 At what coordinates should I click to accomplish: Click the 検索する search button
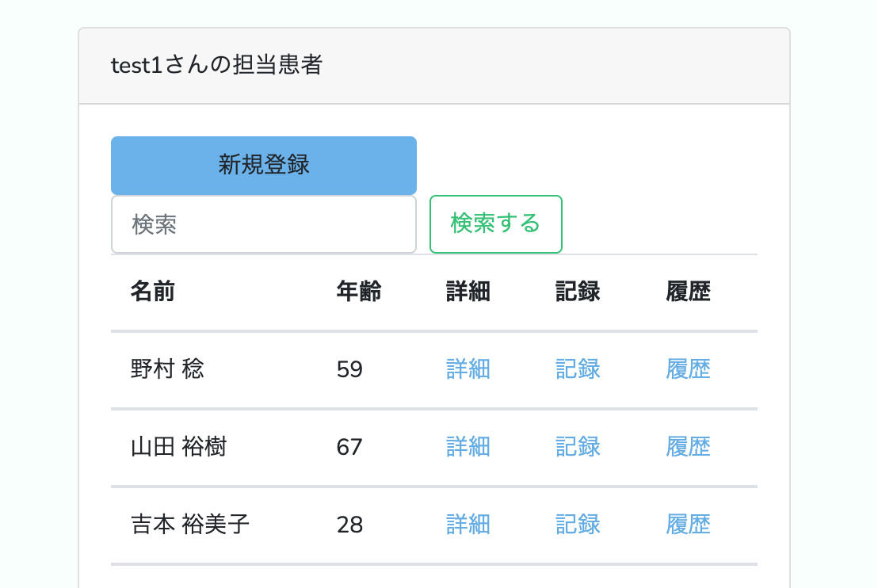point(496,224)
